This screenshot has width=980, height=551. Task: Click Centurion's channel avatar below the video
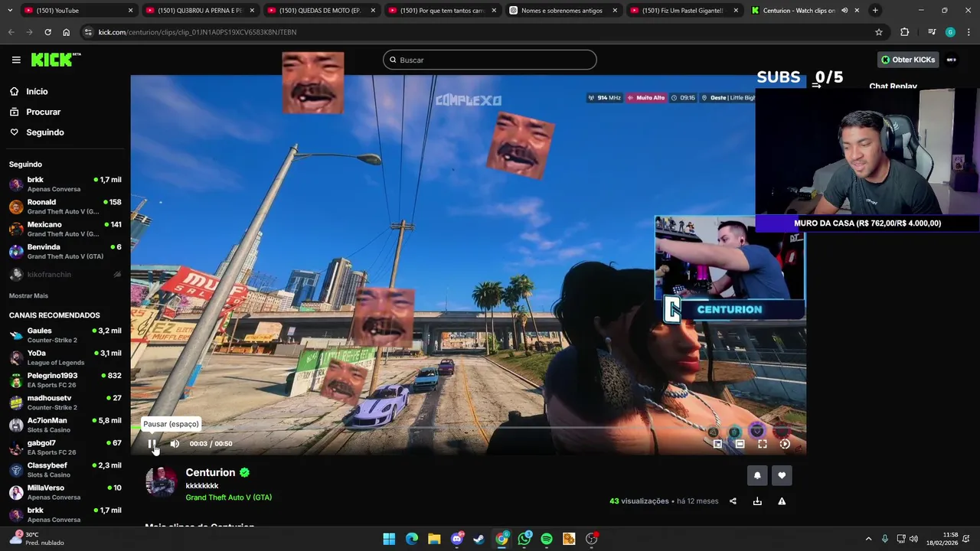161,482
